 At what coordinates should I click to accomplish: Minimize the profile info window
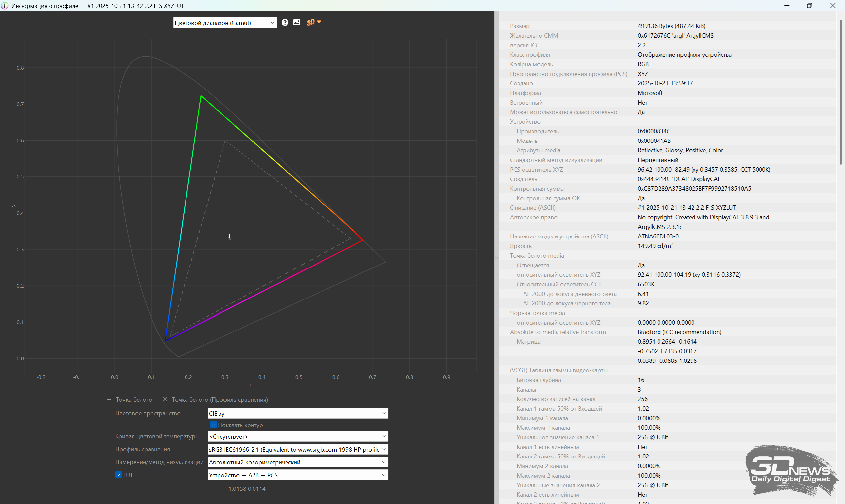click(787, 5)
